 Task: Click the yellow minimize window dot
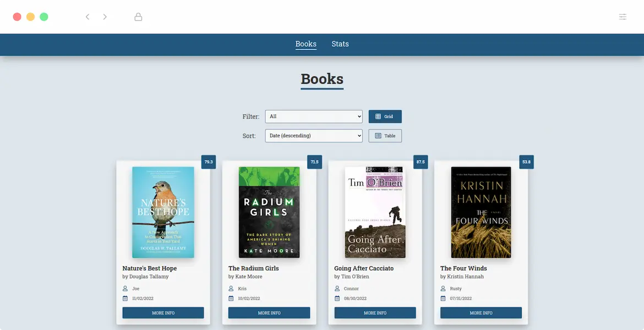click(x=30, y=17)
